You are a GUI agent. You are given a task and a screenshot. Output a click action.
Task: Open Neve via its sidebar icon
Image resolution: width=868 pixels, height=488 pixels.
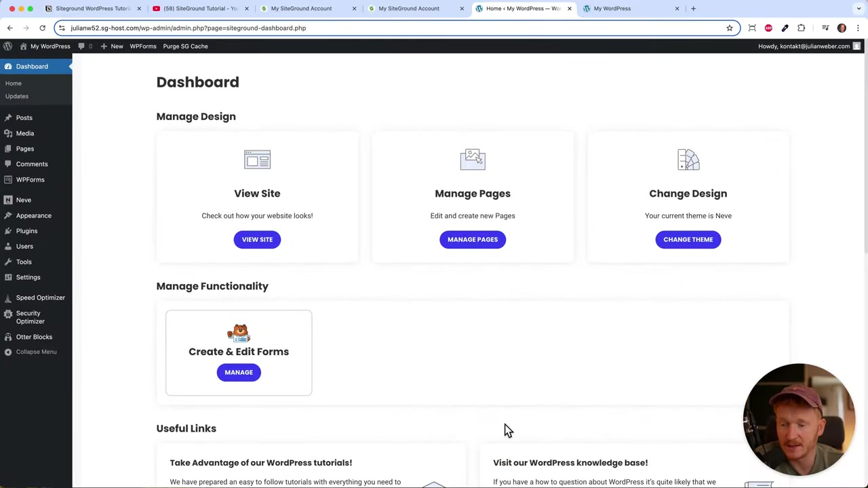click(8, 200)
